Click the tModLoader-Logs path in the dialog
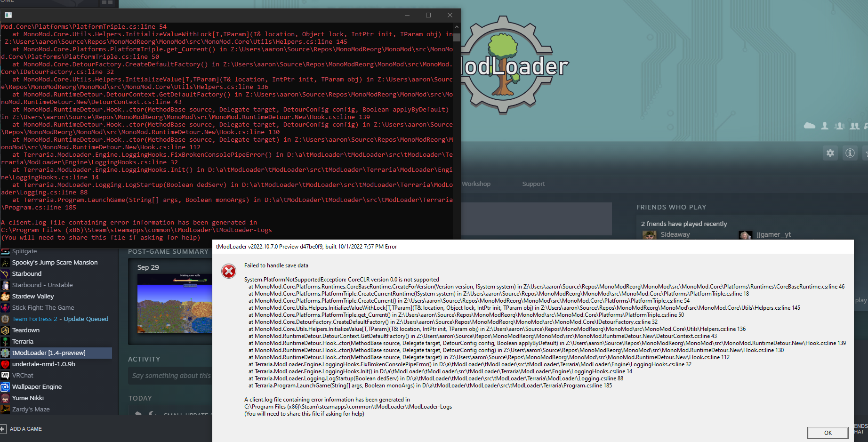868x442 pixels. 348,407
